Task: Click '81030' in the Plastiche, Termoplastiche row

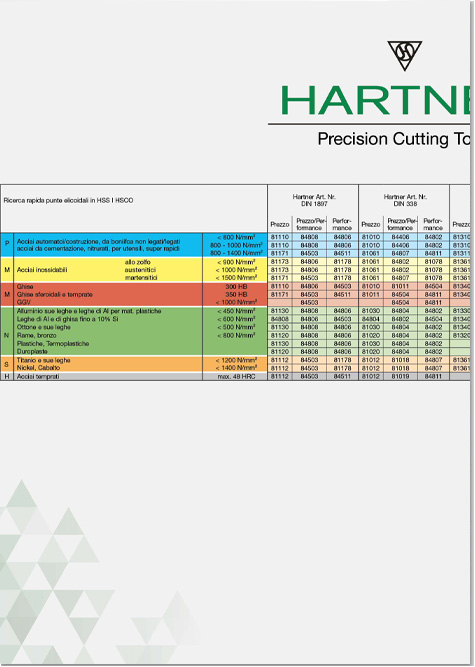Action: (x=370, y=344)
